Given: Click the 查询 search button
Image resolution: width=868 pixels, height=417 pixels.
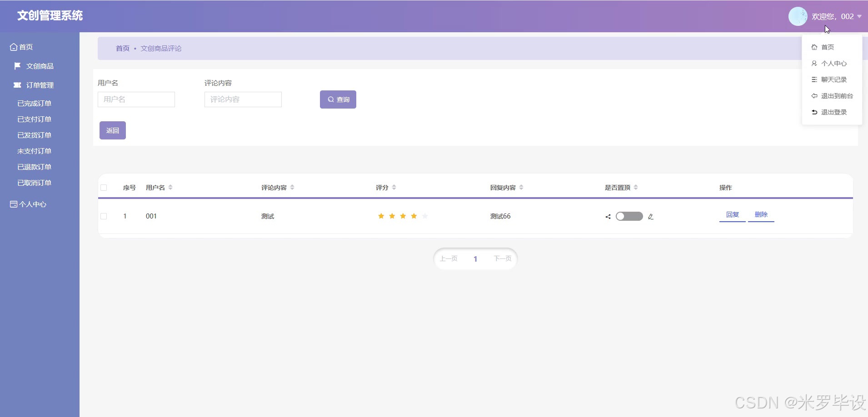Looking at the screenshot, I should tap(338, 99).
